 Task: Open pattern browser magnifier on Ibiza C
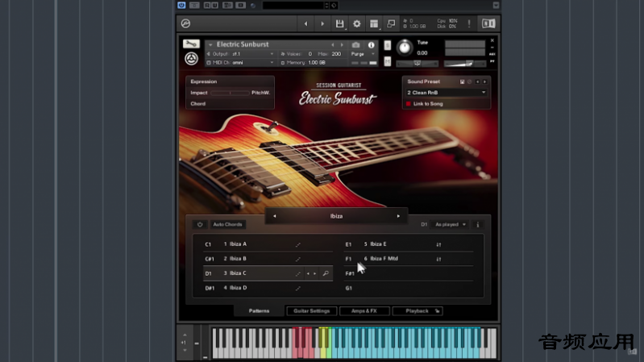pyautogui.click(x=326, y=273)
